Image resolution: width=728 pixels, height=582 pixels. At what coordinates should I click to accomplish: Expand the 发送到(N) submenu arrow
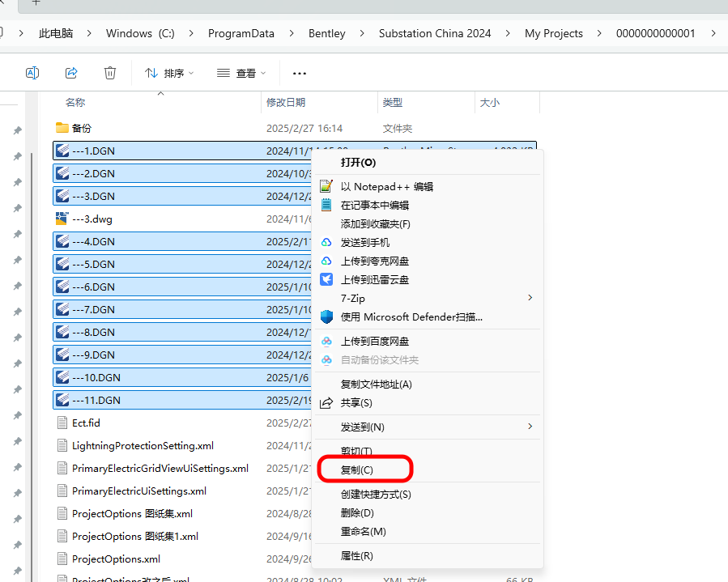tap(530, 426)
